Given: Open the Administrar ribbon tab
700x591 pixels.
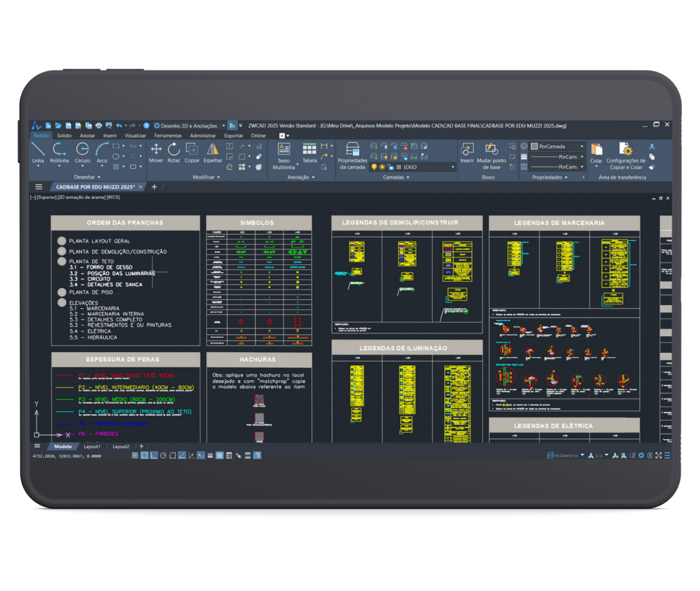Looking at the screenshot, I should tap(203, 136).
